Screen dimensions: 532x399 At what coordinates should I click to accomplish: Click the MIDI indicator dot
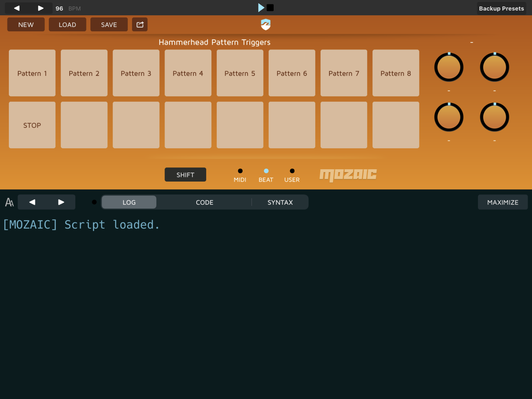coord(240,171)
